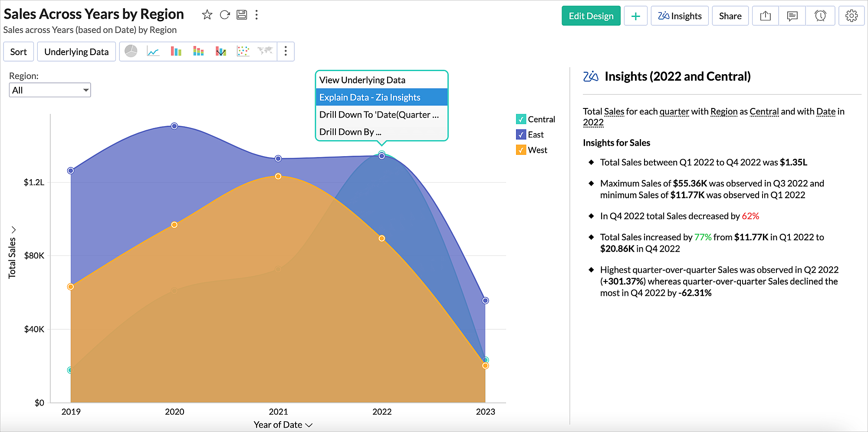Open the alarm clock schedule icon
Viewport: 868px width, 432px height.
pyautogui.click(x=820, y=16)
